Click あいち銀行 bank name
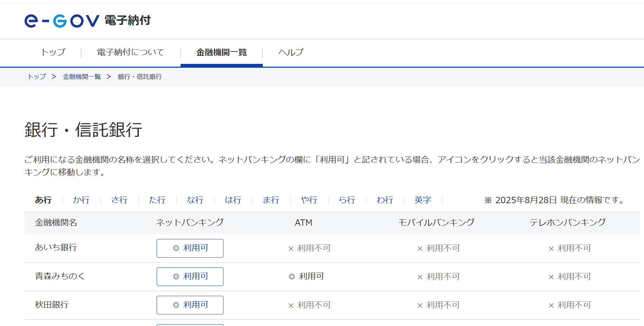The width and height of the screenshot is (644, 326). 56,247
